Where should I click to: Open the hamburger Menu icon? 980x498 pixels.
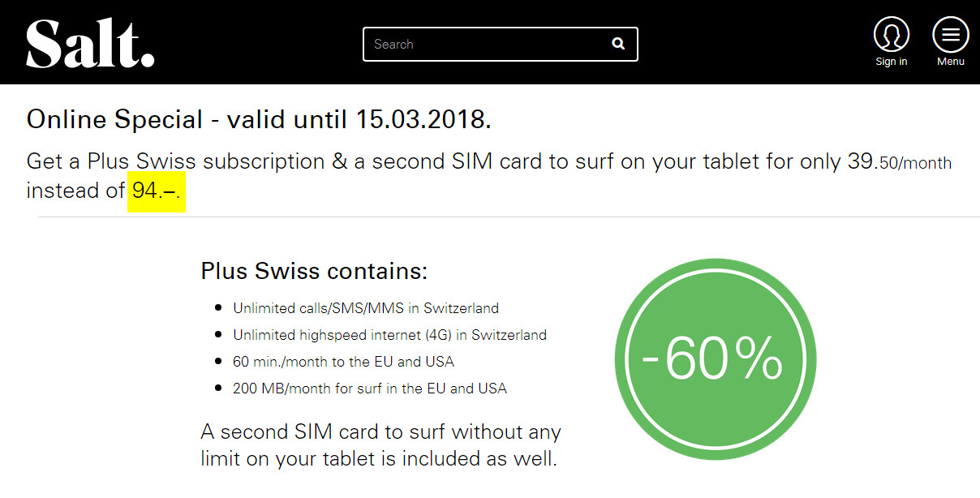950,35
